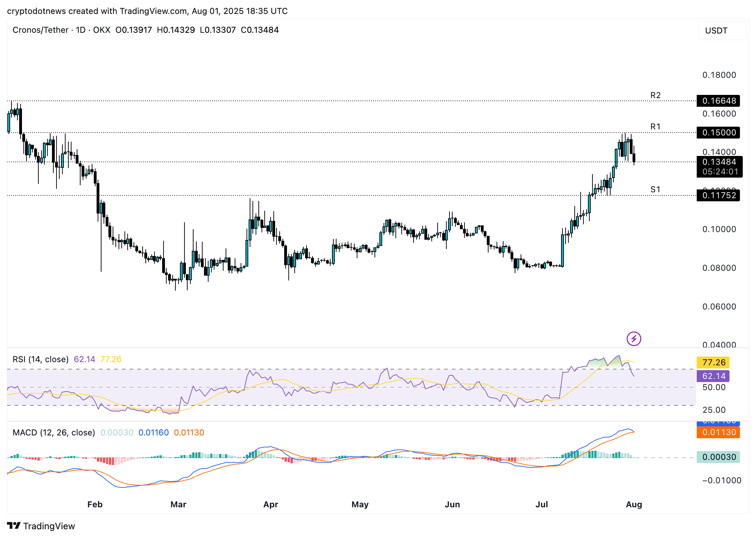Click the R1 0.15000 price label

(718, 133)
